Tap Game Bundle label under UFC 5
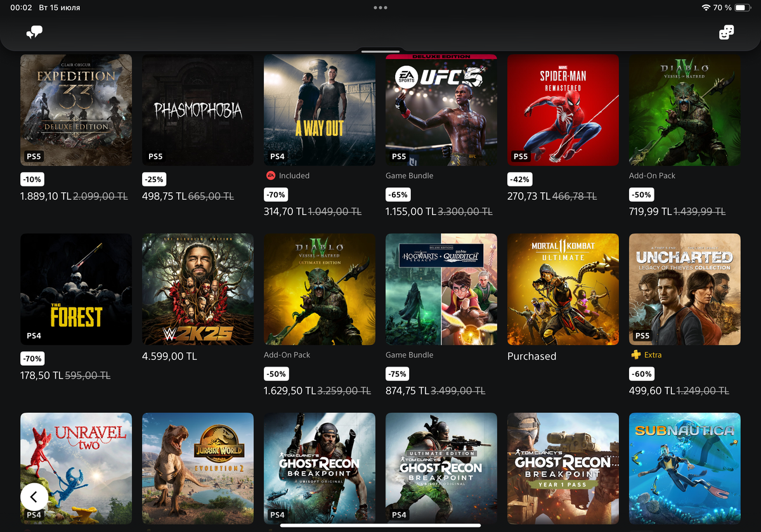Viewport: 761px width, 532px height. [x=409, y=176]
